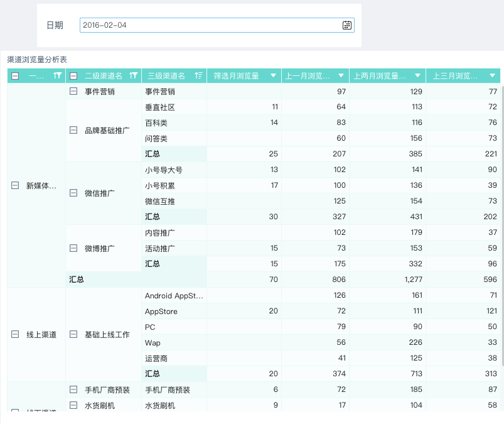Click sort-filter icon on 二级渠道名 header

134,75
